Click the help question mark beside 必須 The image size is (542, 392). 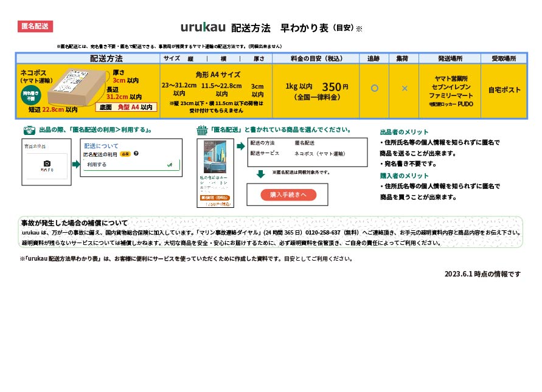[x=136, y=154]
